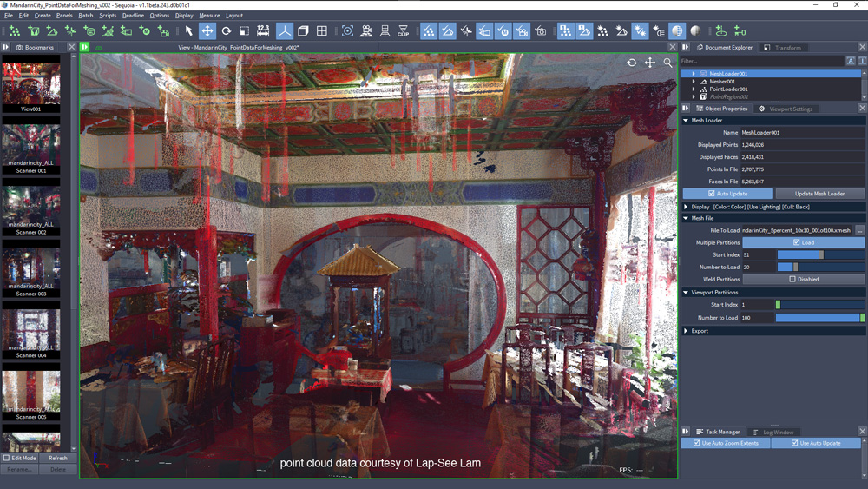Screen dimensions: 868x489
Task: Click the green create mesh icon
Action: point(51,31)
